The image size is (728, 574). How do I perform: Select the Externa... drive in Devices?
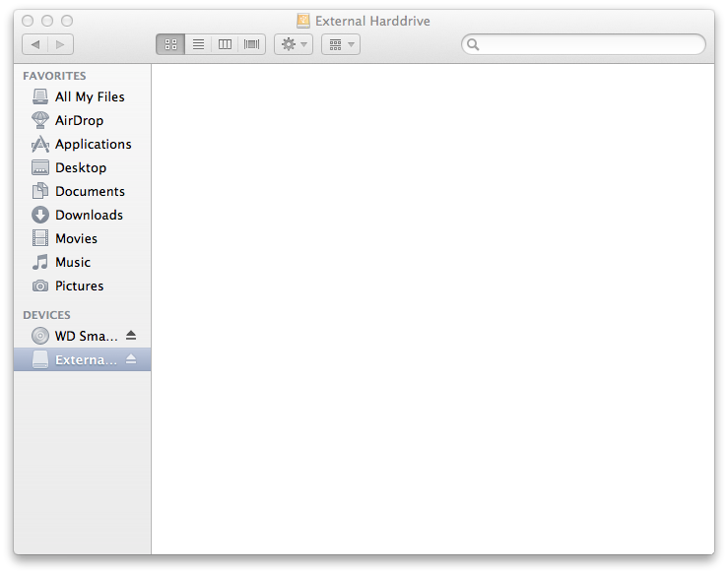tap(82, 359)
